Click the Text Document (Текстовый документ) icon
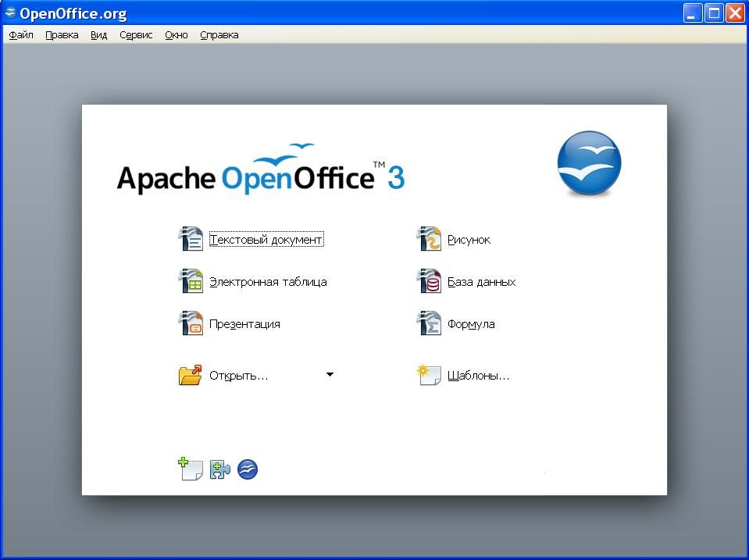This screenshot has width=749, height=560. tap(191, 239)
